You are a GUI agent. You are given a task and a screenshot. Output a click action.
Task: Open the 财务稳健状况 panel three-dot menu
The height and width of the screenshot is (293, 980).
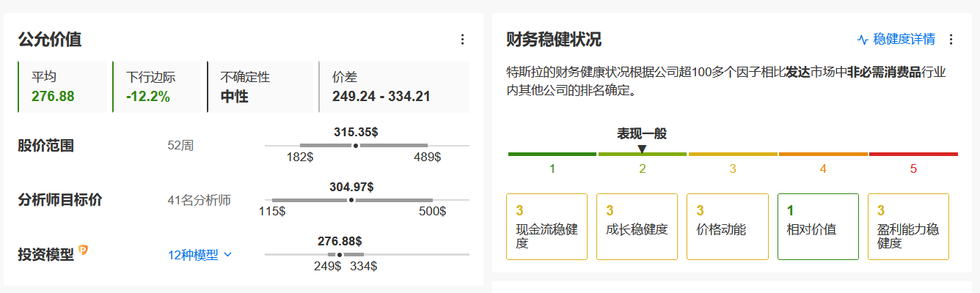click(x=951, y=40)
